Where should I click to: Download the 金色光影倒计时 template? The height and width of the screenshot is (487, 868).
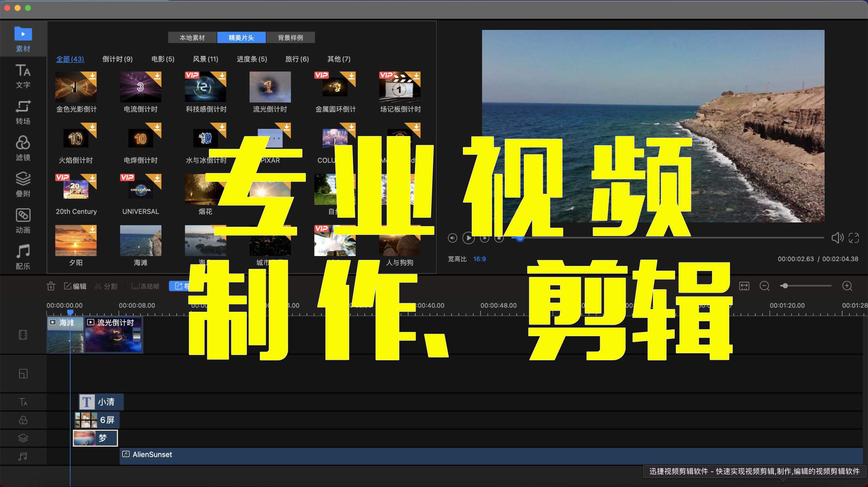pyautogui.click(x=92, y=76)
